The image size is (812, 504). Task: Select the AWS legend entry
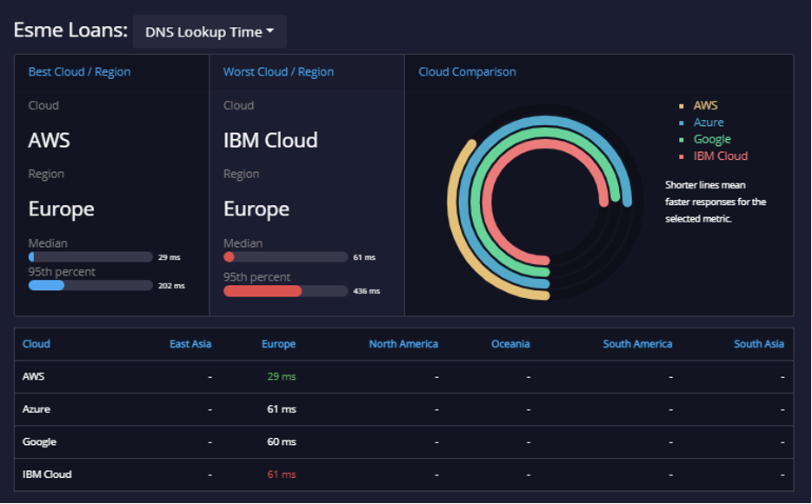pyautogui.click(x=705, y=105)
